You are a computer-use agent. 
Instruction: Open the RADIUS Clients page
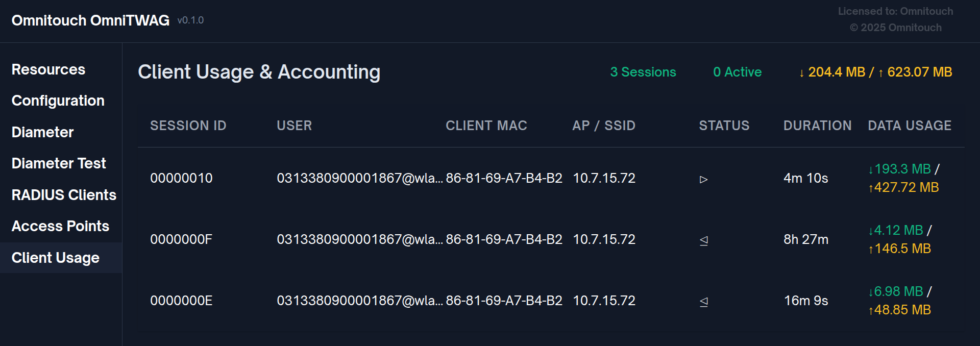click(x=63, y=195)
